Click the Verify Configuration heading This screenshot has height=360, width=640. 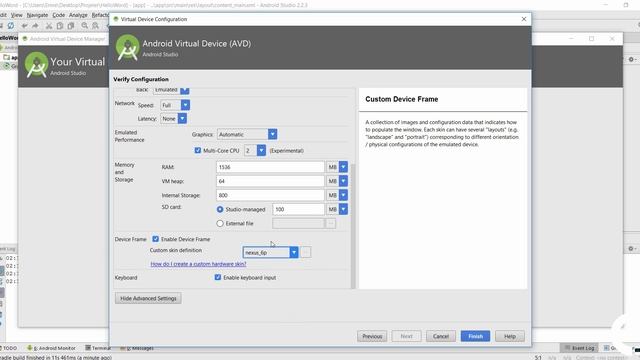pos(141,79)
